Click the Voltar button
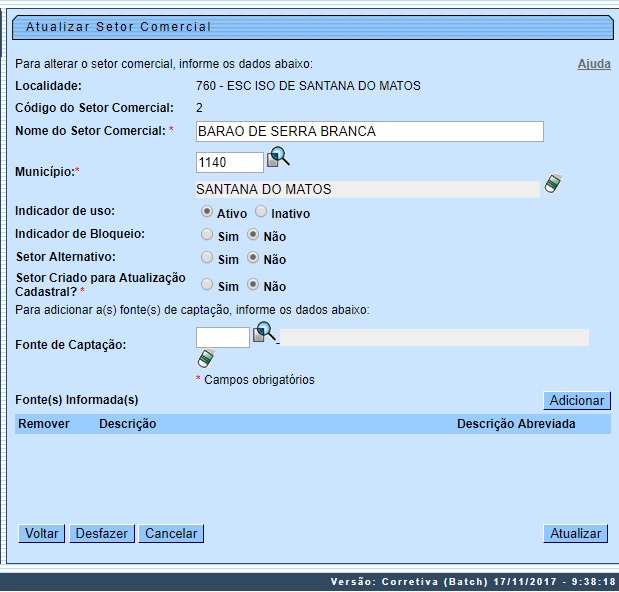The width and height of the screenshot is (619, 592). coord(41,534)
